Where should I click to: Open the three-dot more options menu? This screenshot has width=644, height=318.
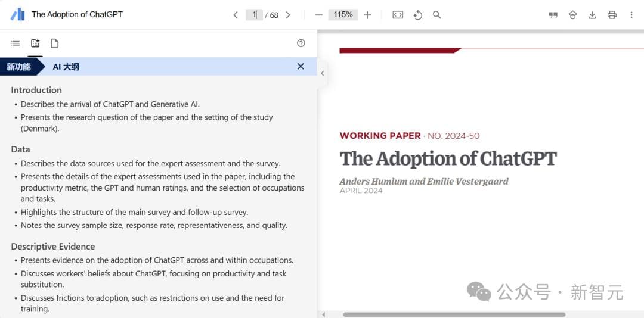[631, 15]
